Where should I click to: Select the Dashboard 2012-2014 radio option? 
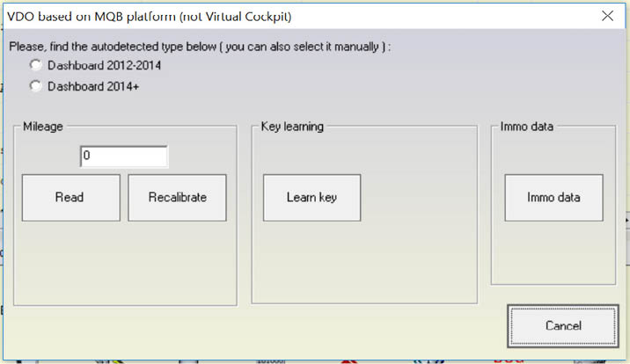coord(36,65)
